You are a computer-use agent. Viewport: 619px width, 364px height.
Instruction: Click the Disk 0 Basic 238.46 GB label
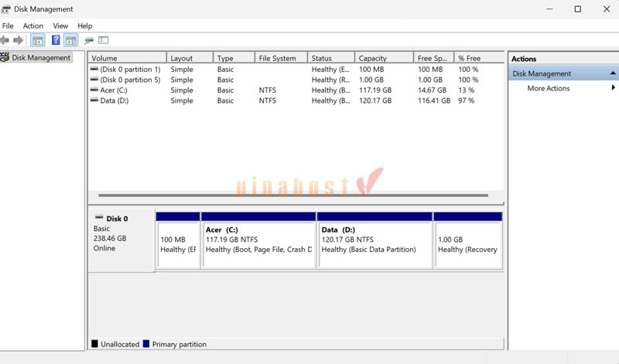pyautogui.click(x=121, y=240)
